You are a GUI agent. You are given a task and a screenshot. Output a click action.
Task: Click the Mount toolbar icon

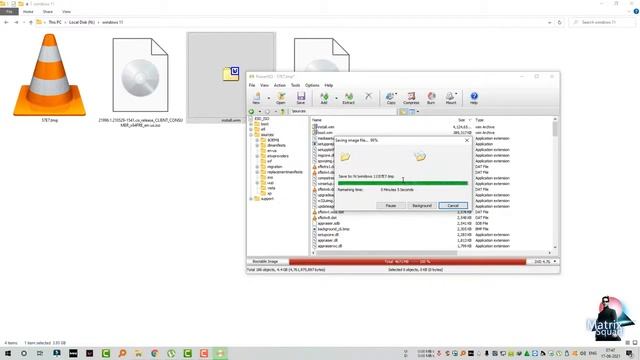click(x=450, y=98)
